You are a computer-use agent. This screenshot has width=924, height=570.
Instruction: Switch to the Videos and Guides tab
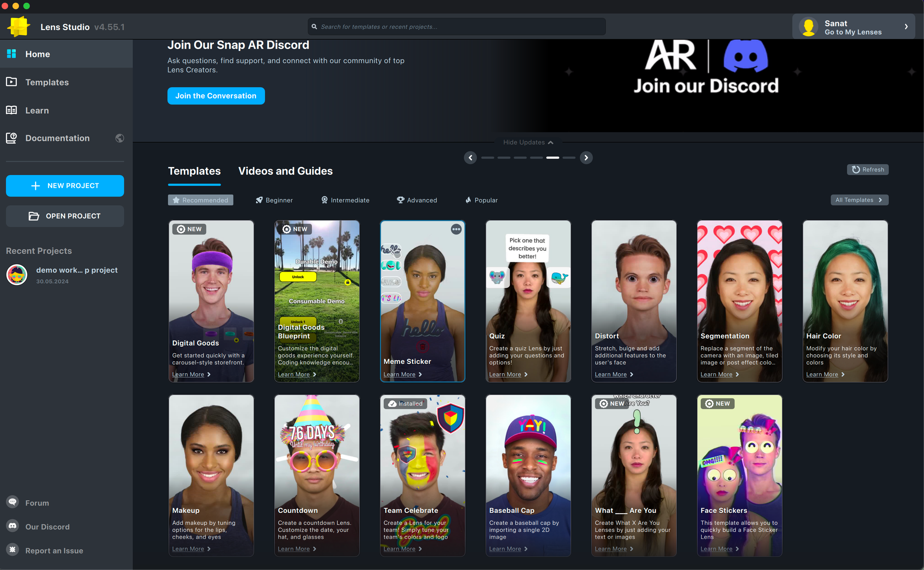click(x=285, y=171)
